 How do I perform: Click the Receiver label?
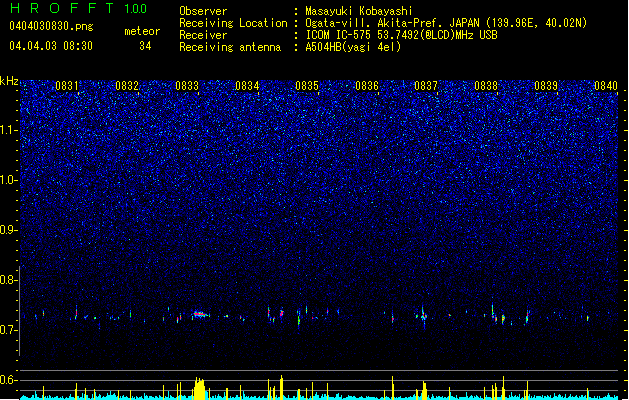tap(203, 35)
